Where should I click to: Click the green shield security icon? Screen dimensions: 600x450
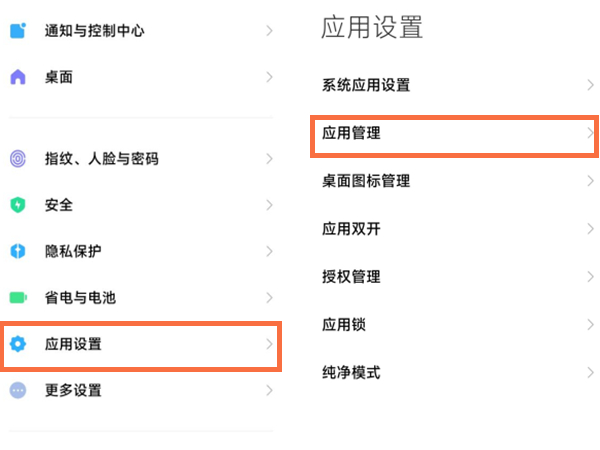coord(18,205)
